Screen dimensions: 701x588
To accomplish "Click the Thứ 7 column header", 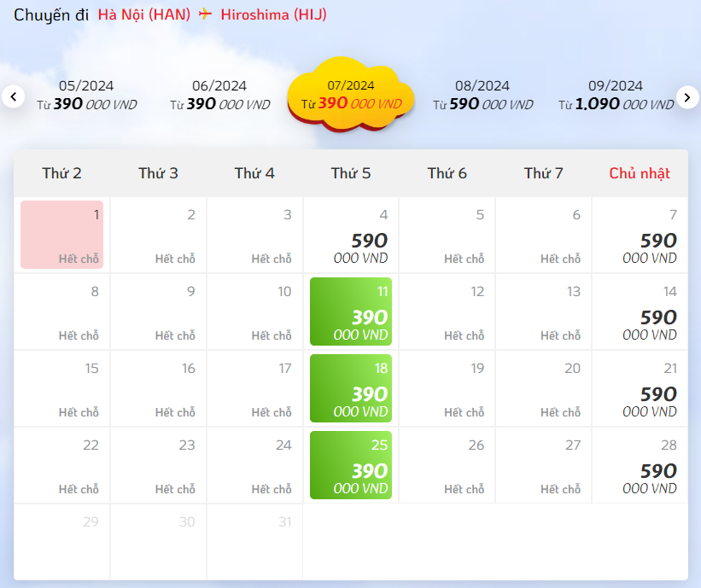I will (x=544, y=173).
